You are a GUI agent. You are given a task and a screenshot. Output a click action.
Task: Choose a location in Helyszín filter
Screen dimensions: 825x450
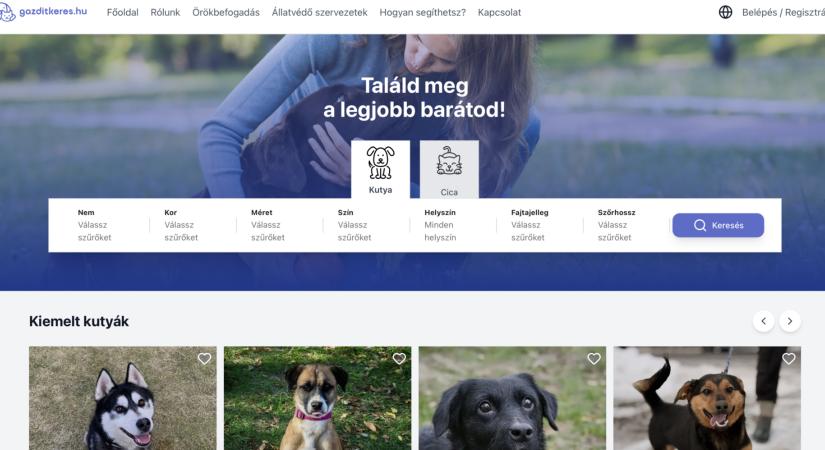[x=452, y=225]
